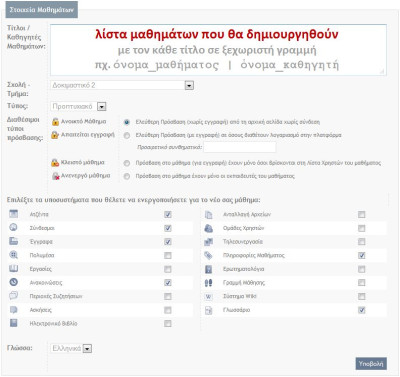Uncheck the Ατζέντα checkbox

[x=168, y=214]
